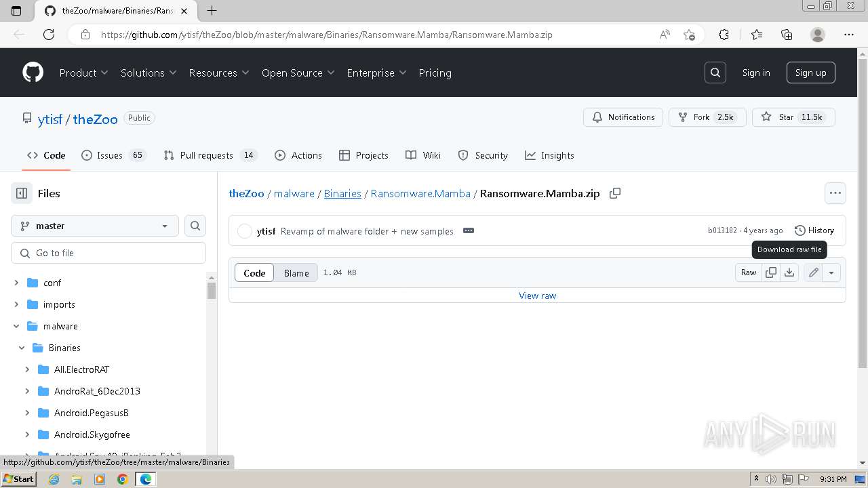Open the Pull requests tab
The height and width of the screenshot is (488, 868).
point(210,155)
